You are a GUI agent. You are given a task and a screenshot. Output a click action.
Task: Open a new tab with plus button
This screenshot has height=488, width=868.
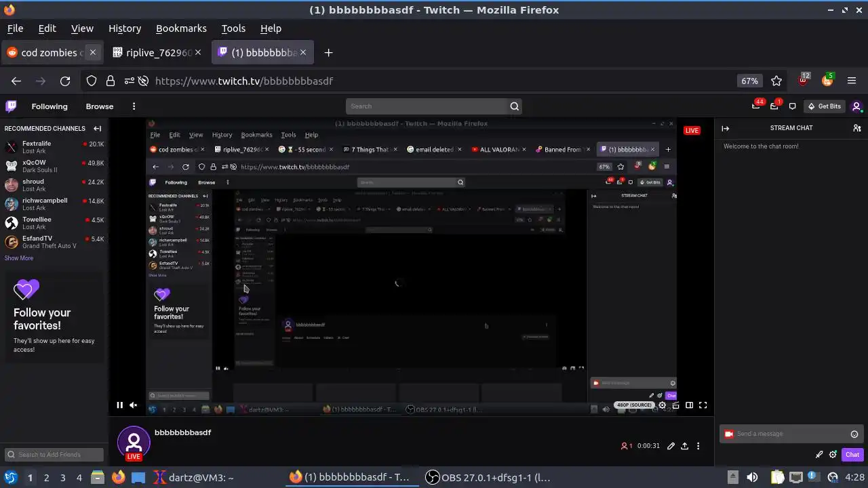pos(328,53)
